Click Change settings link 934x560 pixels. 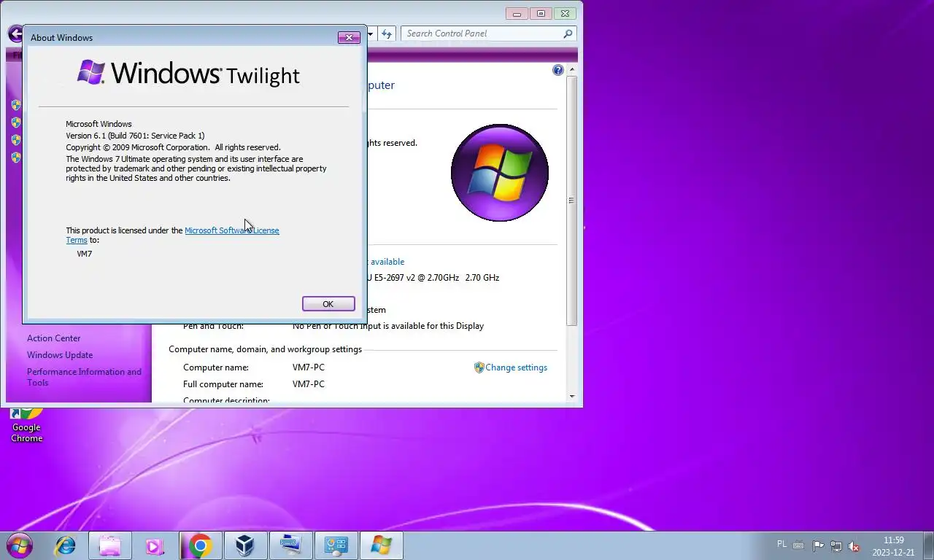516,367
